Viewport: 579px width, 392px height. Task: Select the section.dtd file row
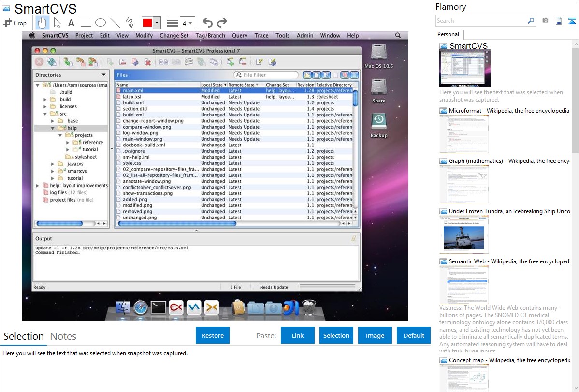234,109
